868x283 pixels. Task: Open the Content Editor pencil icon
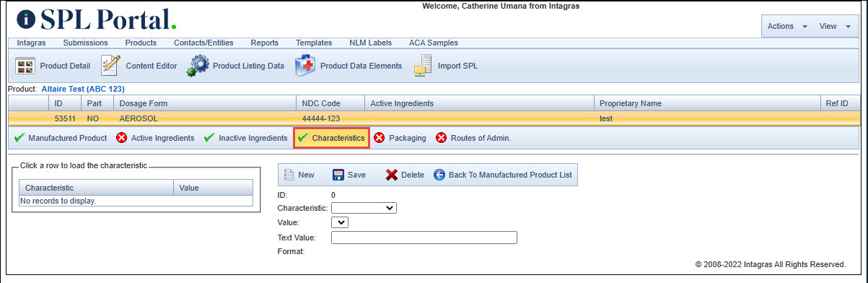tap(110, 66)
